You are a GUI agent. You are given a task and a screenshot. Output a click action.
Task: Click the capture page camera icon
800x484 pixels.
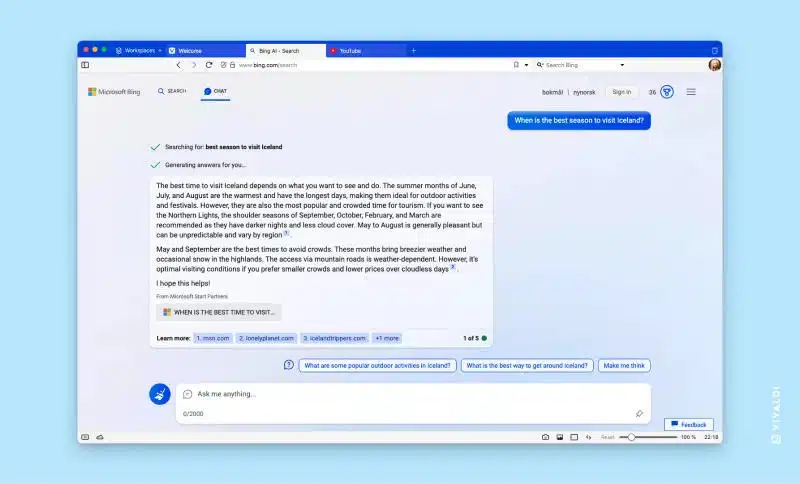click(x=545, y=437)
